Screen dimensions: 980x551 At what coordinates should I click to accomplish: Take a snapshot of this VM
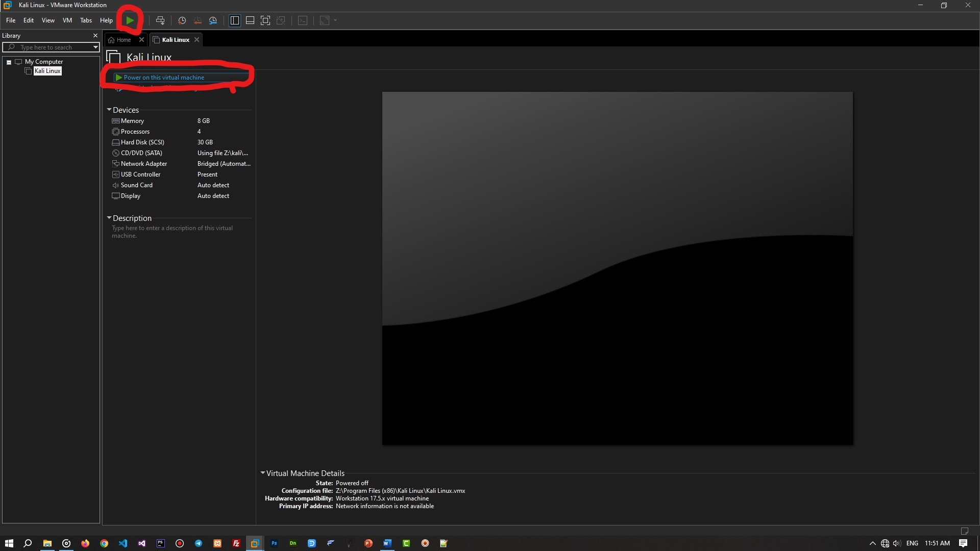click(182, 20)
